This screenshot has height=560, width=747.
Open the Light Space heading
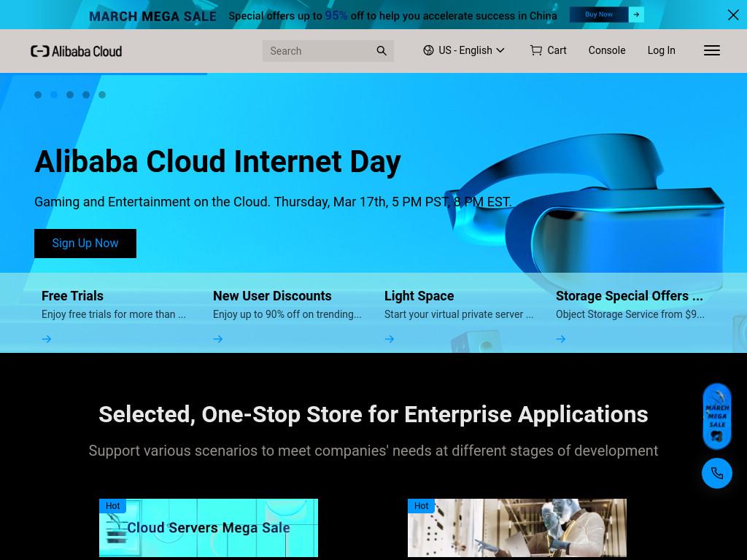tap(419, 296)
